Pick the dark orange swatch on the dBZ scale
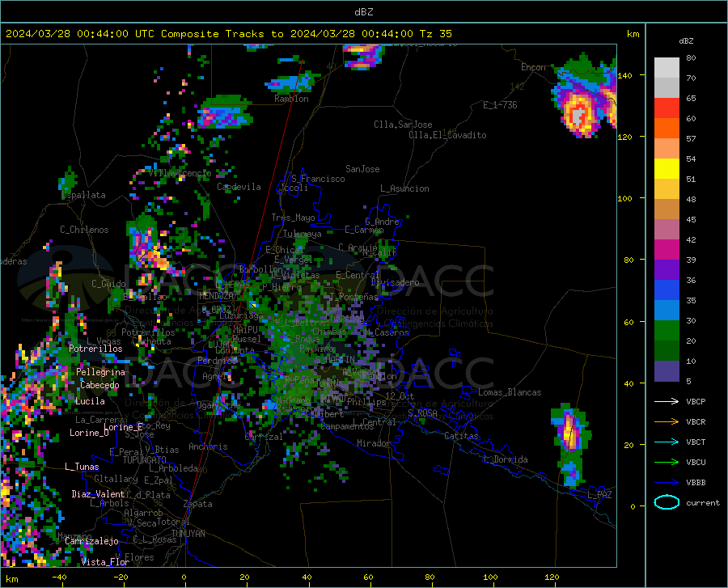Screen dimensions: 728x588 [x=667, y=129]
